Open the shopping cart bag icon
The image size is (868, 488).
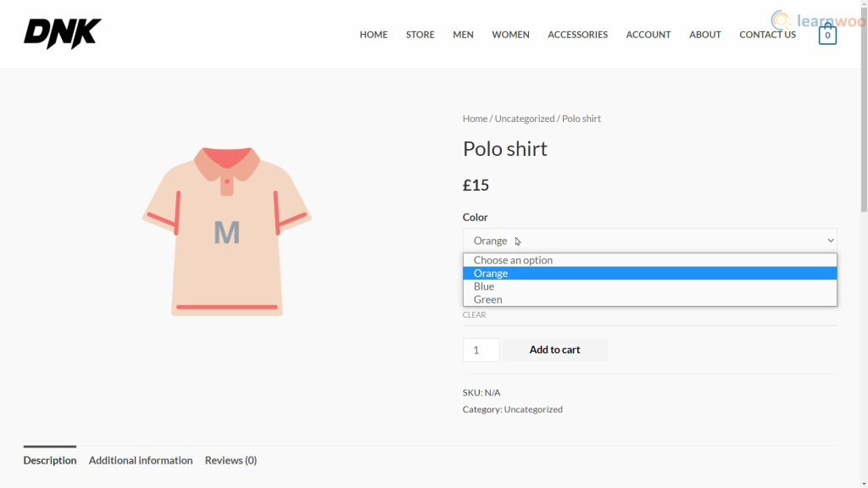(x=827, y=34)
